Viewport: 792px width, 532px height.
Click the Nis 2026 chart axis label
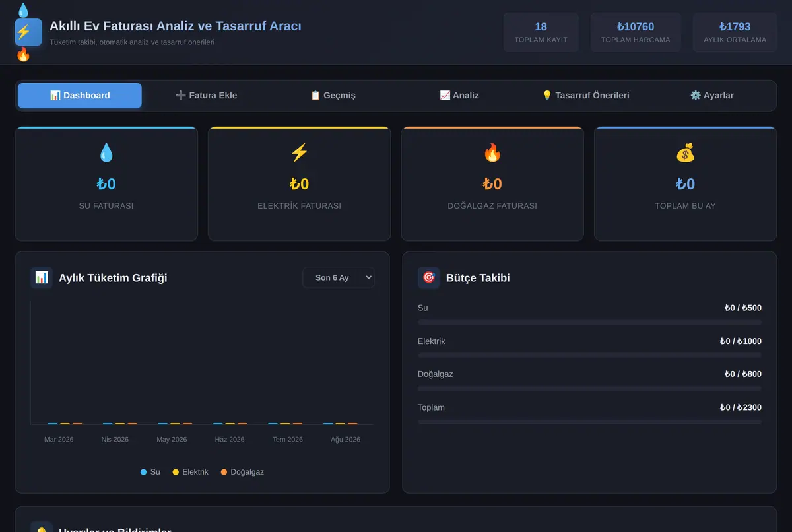(x=115, y=439)
